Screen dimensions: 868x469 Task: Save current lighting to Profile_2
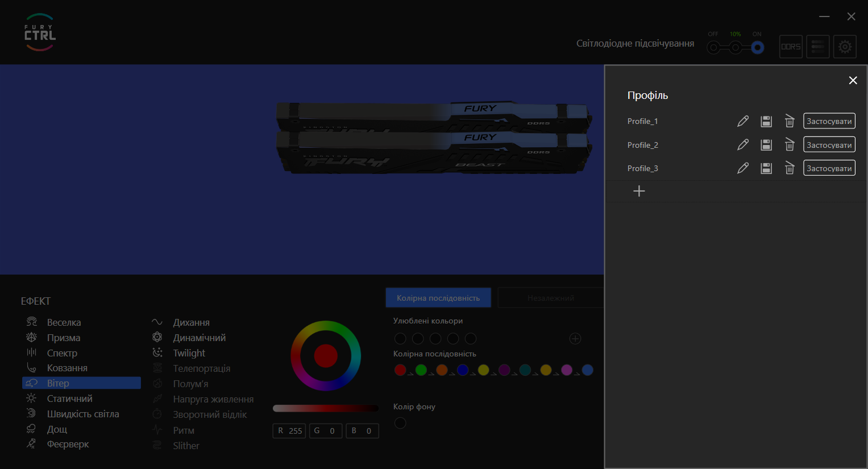pyautogui.click(x=766, y=145)
